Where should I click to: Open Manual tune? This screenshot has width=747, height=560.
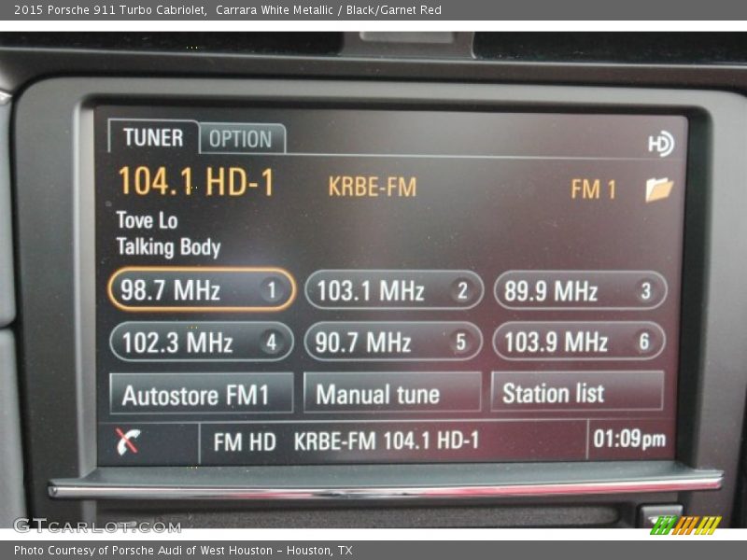tap(392, 392)
